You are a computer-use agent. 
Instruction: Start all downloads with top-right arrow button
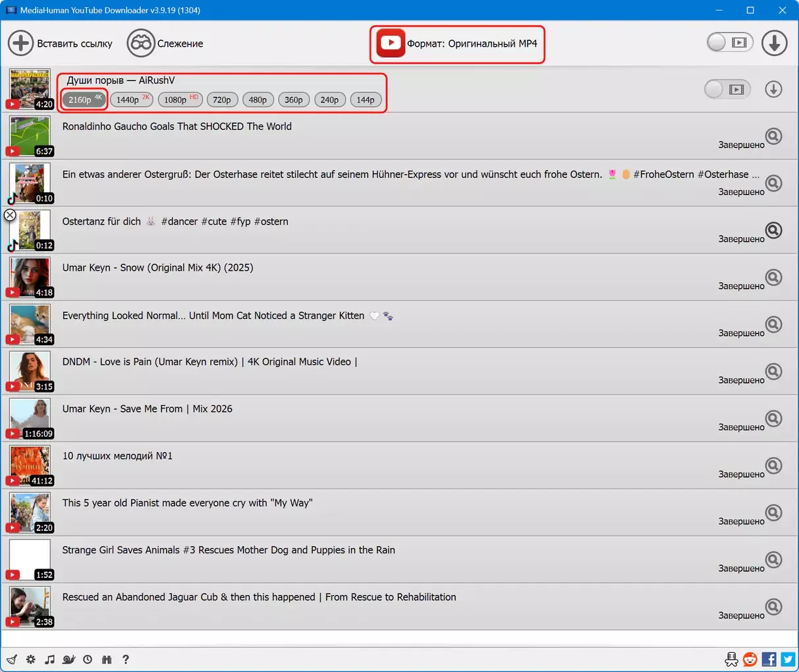click(x=774, y=43)
